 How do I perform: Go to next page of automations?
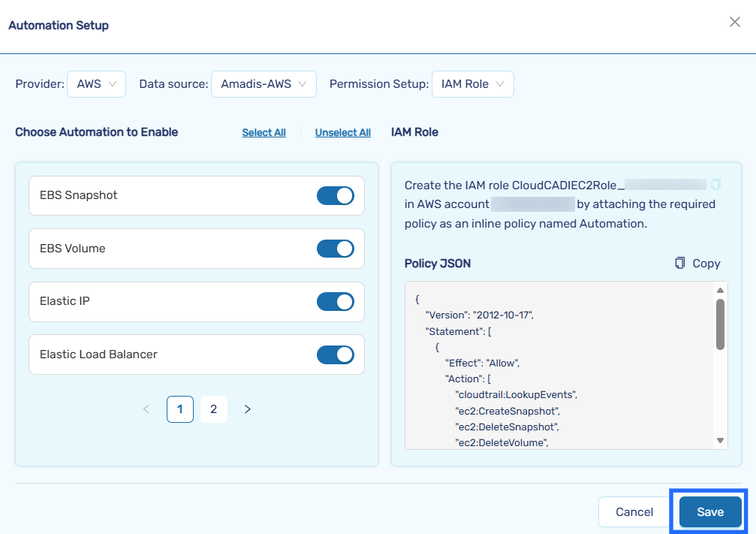248,409
